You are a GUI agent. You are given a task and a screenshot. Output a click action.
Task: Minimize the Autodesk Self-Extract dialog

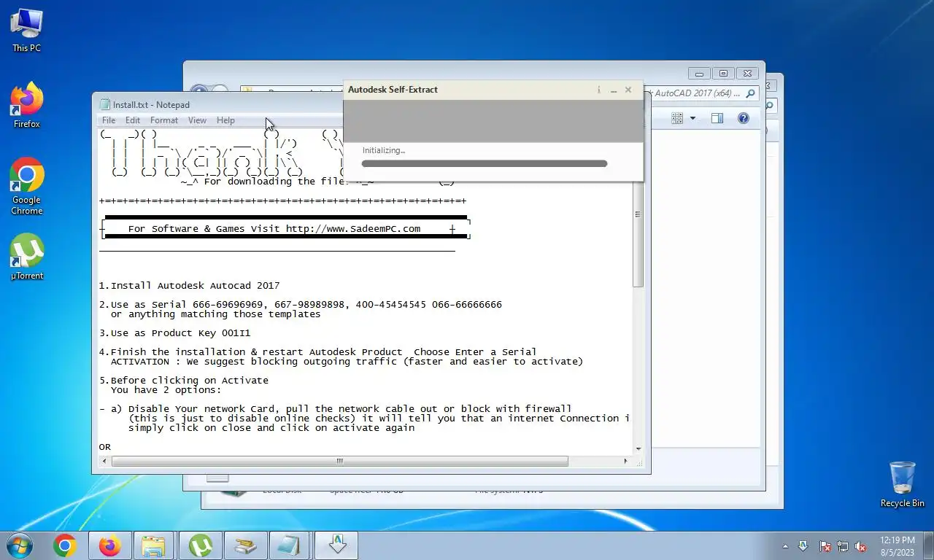coord(614,90)
